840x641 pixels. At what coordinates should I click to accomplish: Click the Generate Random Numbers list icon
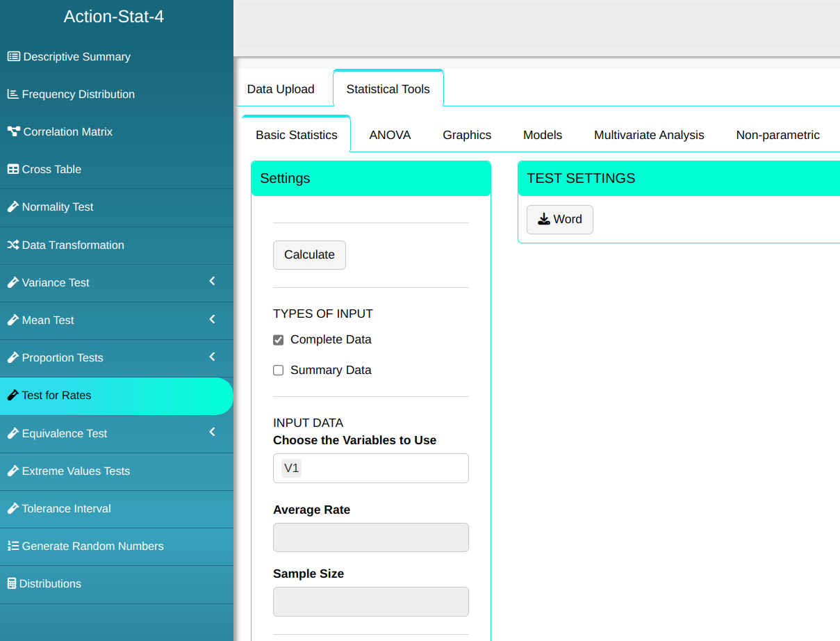13,546
